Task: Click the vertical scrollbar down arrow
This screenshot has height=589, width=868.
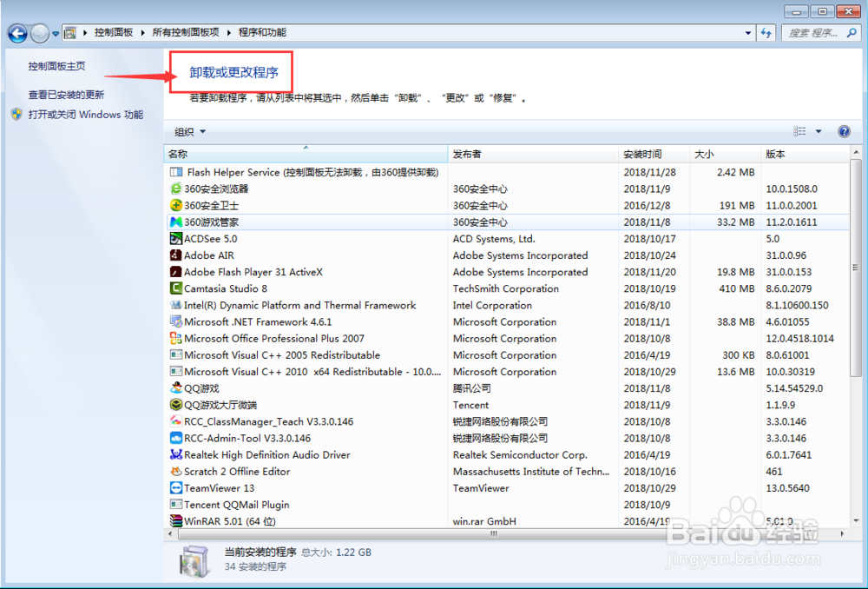Action: [x=856, y=521]
